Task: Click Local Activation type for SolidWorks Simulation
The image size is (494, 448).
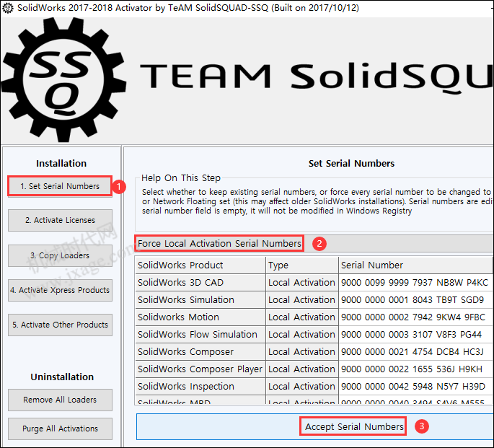Action: tap(302, 300)
